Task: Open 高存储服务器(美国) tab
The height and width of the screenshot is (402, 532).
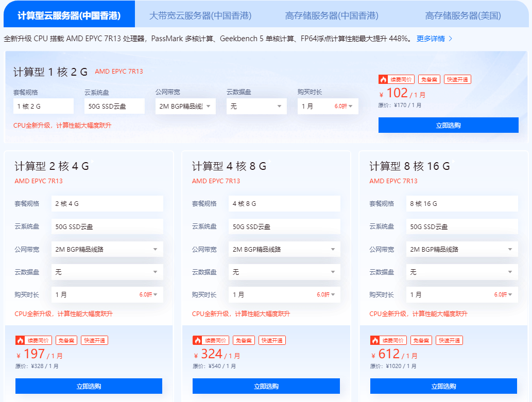Action: point(463,15)
